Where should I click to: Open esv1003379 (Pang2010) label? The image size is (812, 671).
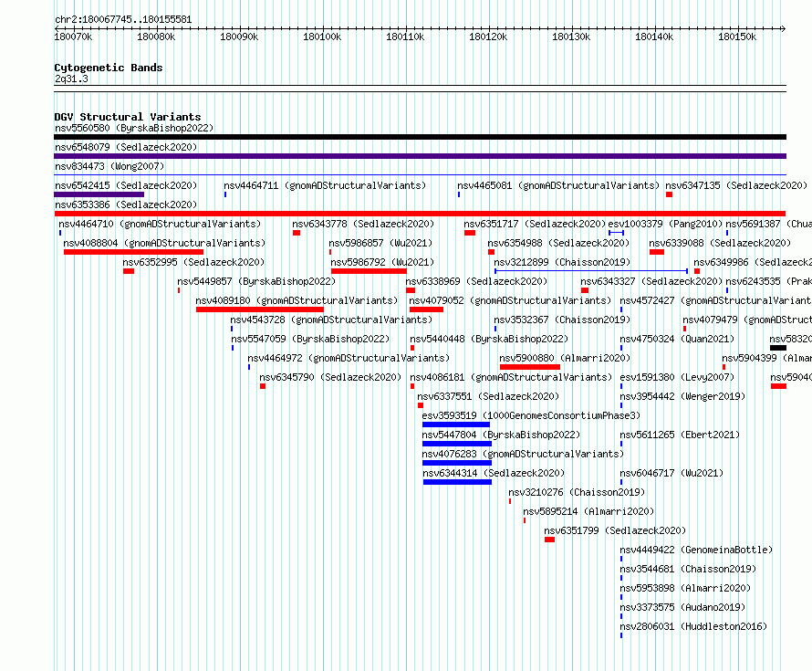pos(665,224)
